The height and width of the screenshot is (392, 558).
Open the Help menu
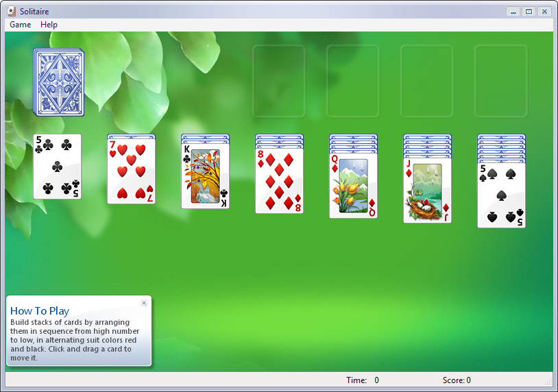[x=49, y=25]
